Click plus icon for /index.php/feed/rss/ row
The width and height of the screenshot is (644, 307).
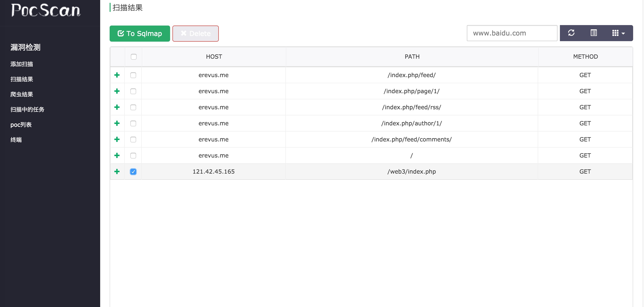coord(117,107)
